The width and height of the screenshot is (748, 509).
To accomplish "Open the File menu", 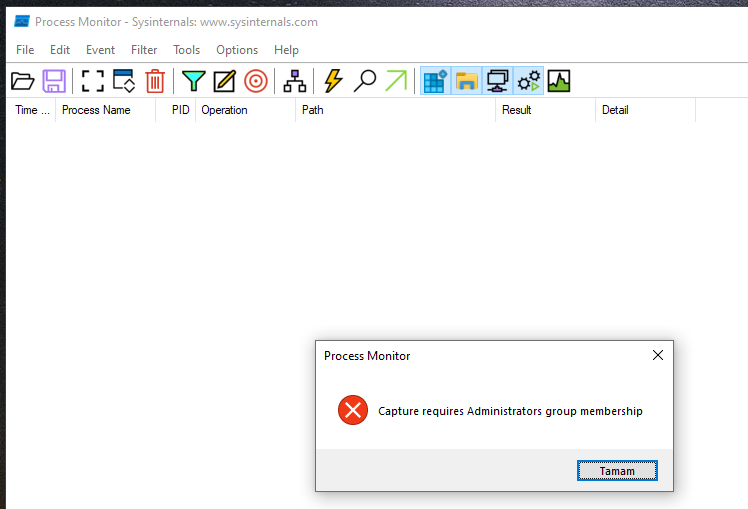I will [25, 50].
